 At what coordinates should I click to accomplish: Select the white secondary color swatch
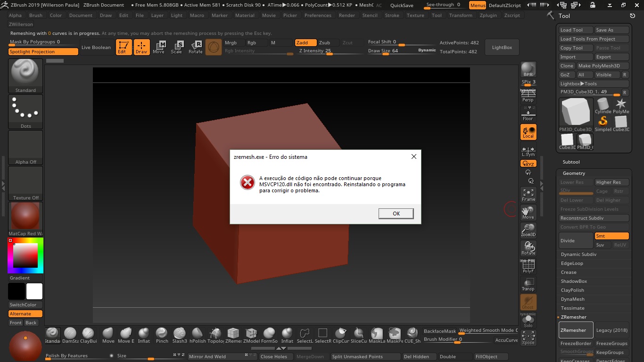(x=34, y=292)
